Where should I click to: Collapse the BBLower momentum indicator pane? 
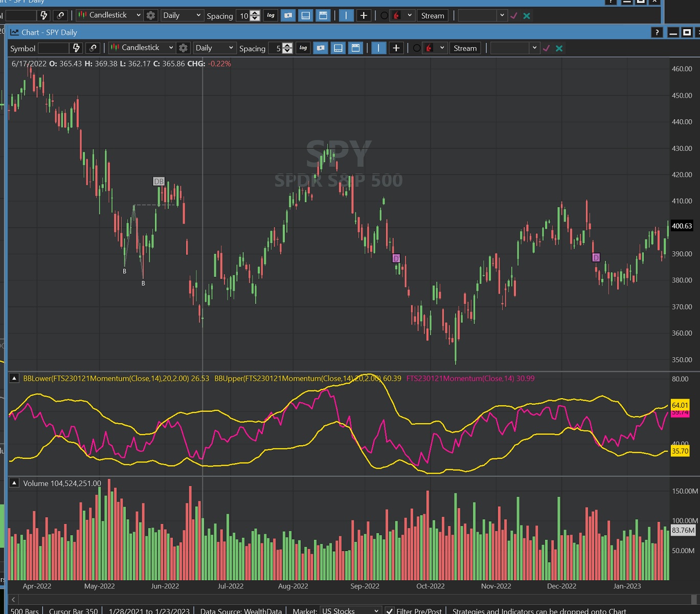tap(14, 379)
